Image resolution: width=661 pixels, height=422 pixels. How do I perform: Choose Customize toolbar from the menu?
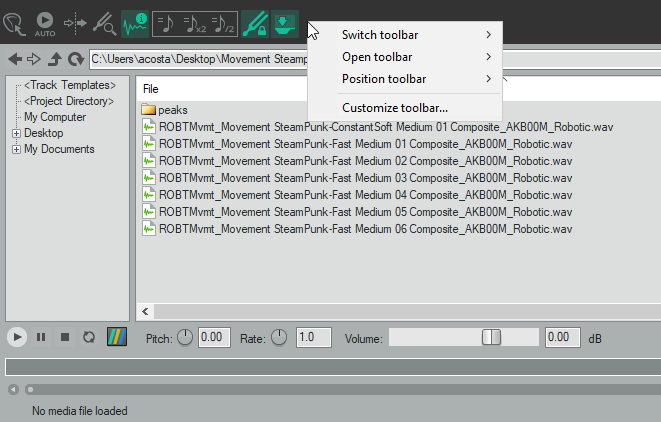395,107
